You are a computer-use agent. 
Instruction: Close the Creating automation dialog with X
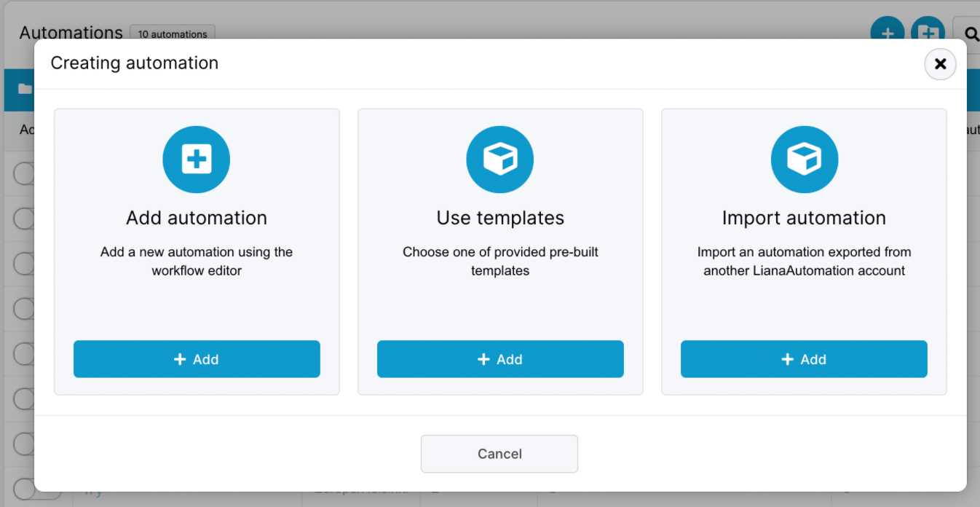pyautogui.click(x=940, y=64)
